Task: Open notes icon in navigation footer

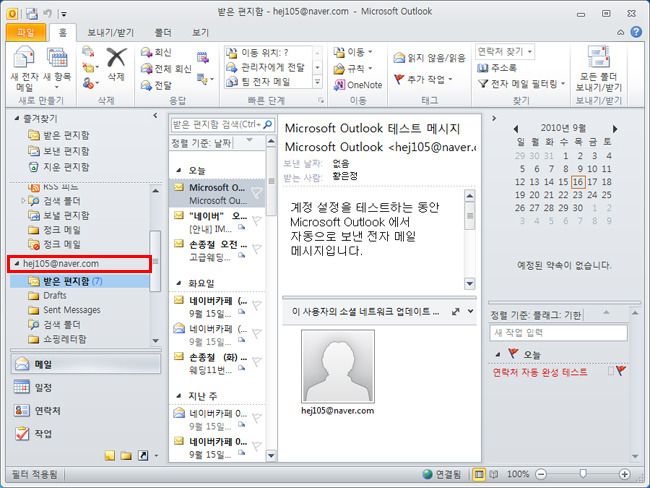Action: pyautogui.click(x=110, y=456)
